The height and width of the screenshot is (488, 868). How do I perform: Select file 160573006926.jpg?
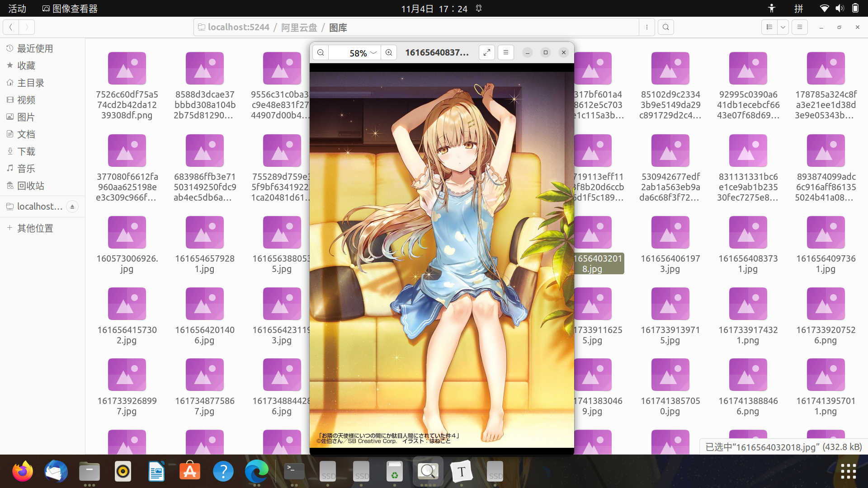tap(127, 245)
